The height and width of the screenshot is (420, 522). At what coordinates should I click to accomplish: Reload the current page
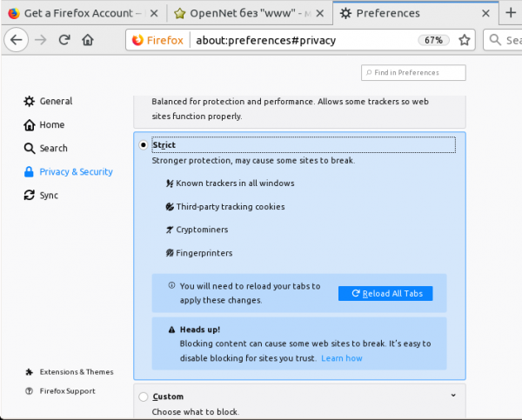click(64, 40)
